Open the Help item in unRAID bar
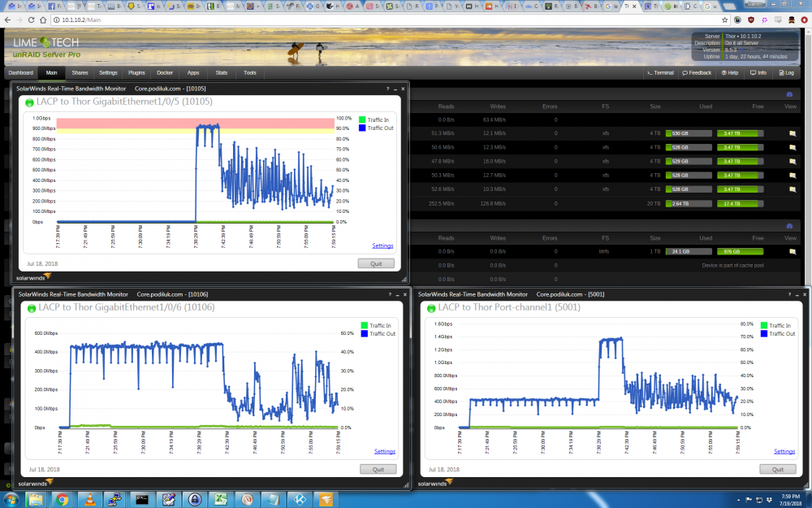The height and width of the screenshot is (508, 812). pos(730,72)
